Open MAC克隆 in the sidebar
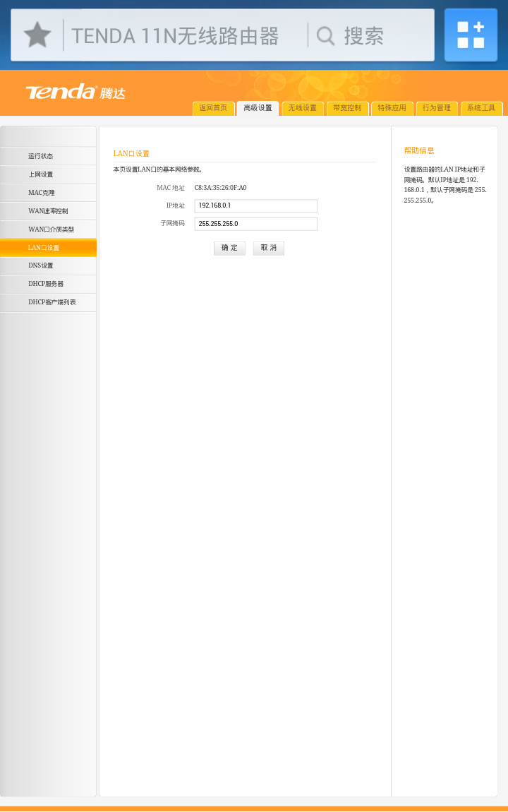The image size is (508, 812). pos(48,193)
